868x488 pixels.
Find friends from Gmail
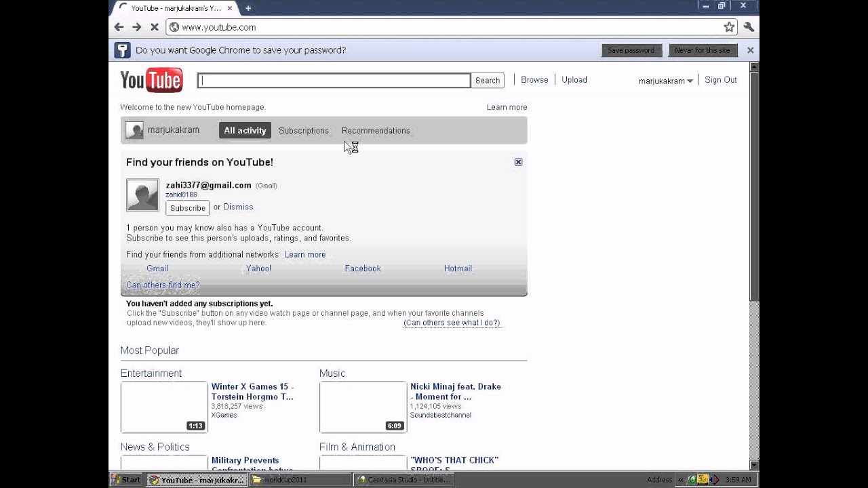coord(157,268)
